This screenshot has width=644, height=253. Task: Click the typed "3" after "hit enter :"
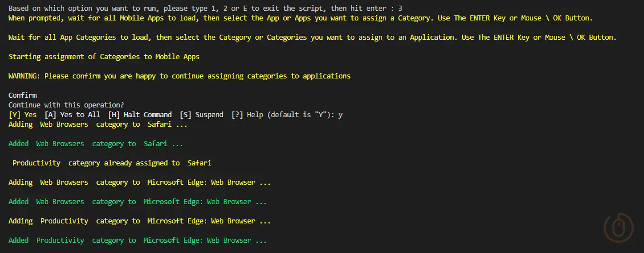tap(400, 9)
